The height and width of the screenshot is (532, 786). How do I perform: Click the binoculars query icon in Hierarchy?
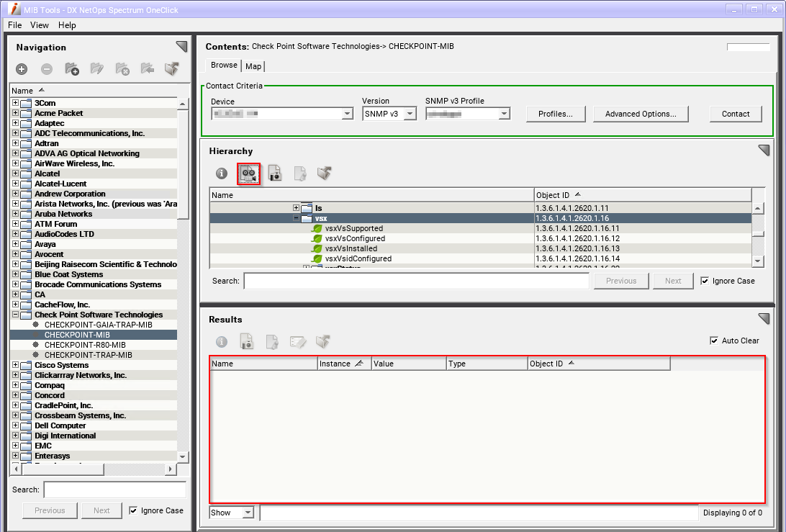pyautogui.click(x=248, y=173)
